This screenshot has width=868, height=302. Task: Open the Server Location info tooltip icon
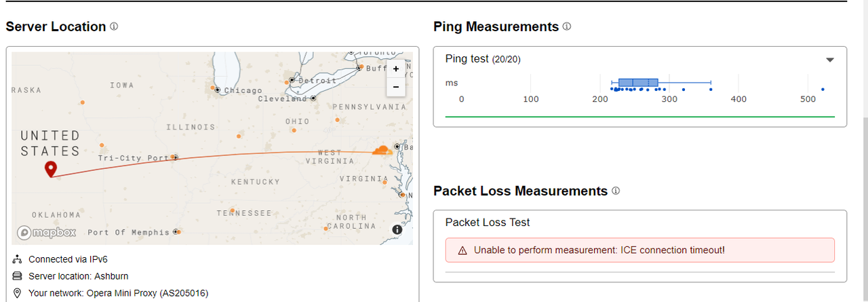[114, 26]
